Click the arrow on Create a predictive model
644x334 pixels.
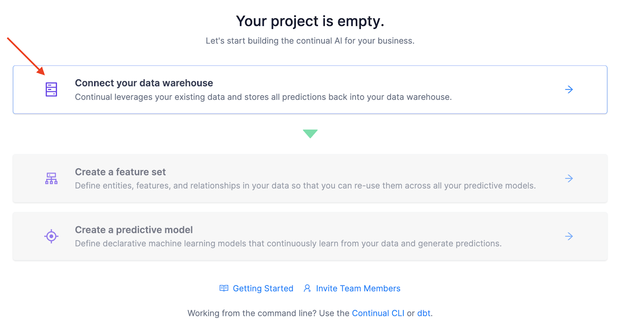click(569, 236)
